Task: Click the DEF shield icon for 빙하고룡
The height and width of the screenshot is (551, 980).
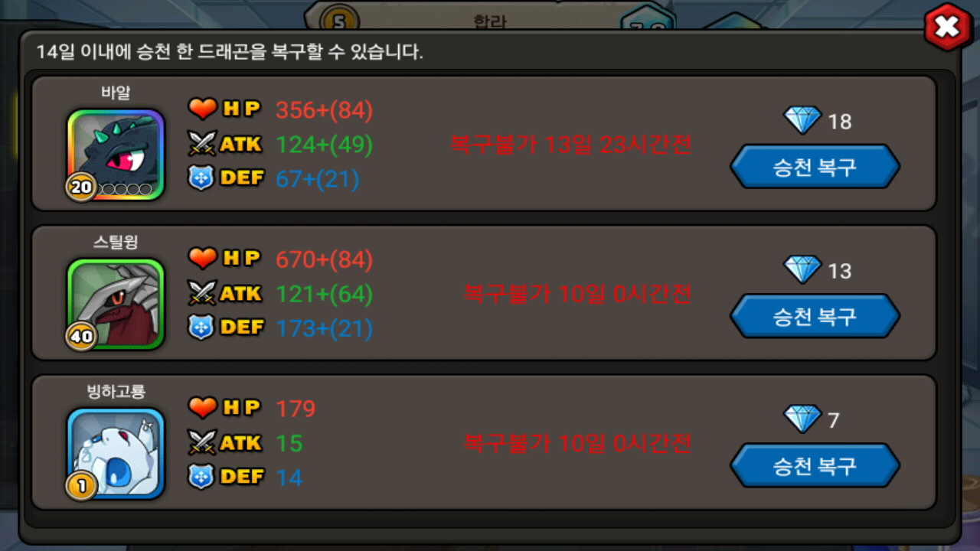Action: coord(201,477)
